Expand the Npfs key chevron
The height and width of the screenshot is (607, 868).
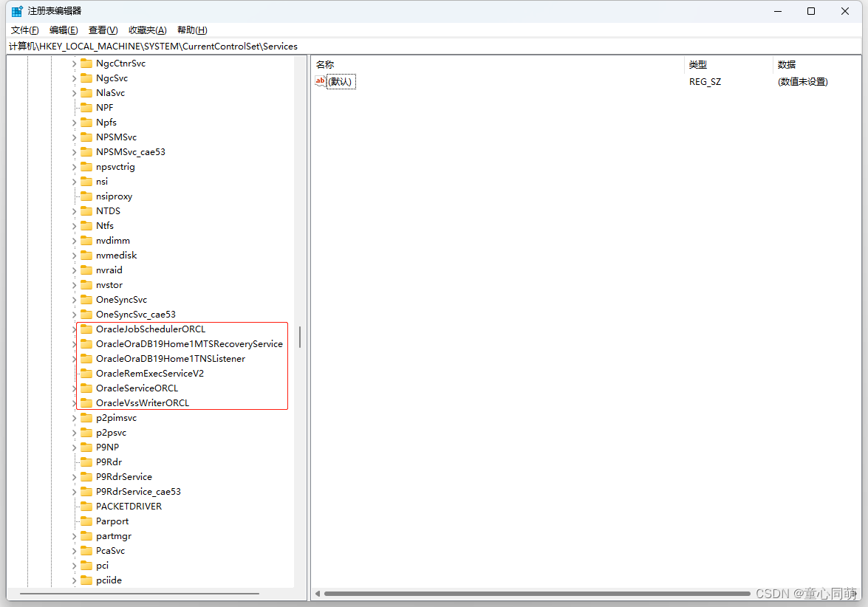74,123
